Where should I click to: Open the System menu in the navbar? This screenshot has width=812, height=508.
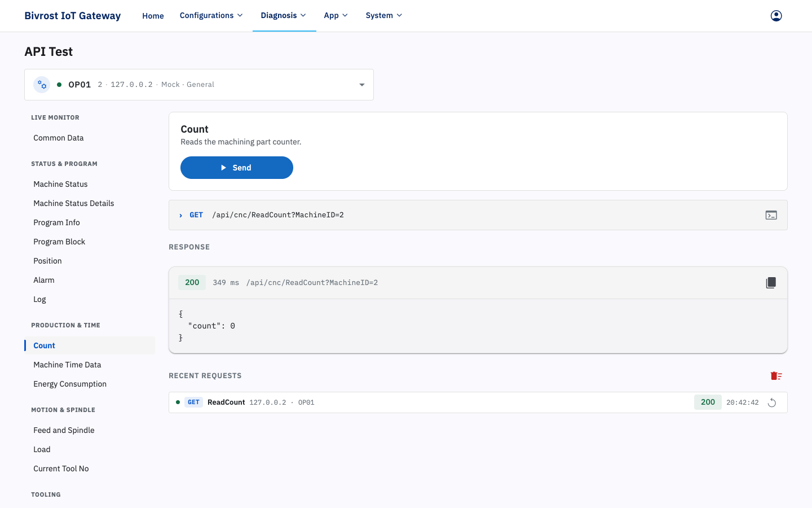384,16
